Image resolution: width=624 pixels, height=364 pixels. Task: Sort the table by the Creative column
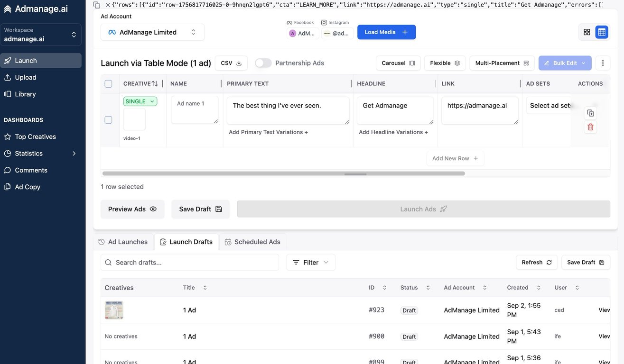click(x=155, y=84)
